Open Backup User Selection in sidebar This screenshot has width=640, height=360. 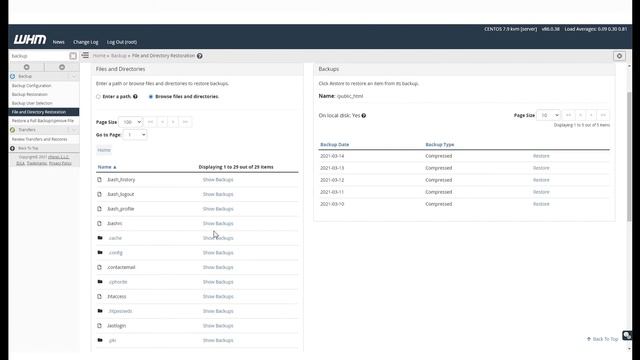point(32,103)
